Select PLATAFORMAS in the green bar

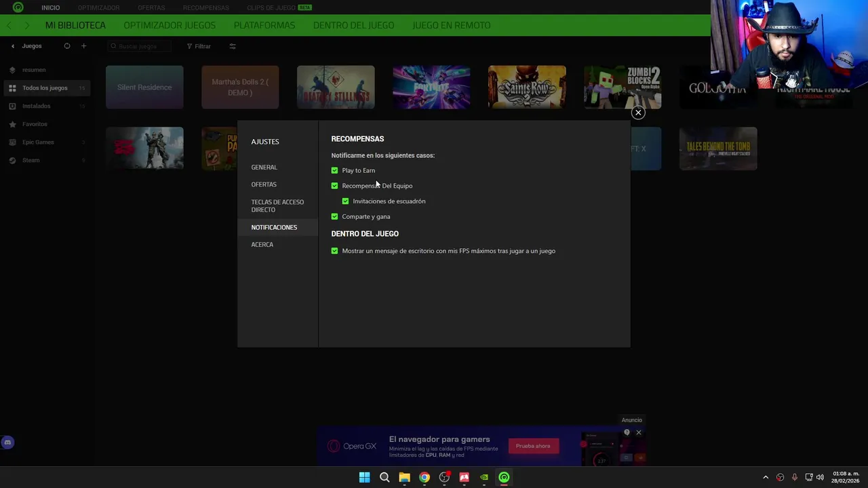[x=264, y=25]
